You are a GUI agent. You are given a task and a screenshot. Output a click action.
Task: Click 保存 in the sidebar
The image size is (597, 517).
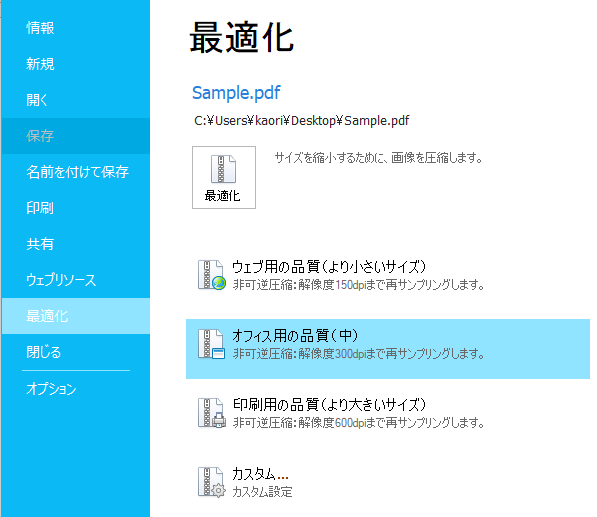tap(76, 136)
